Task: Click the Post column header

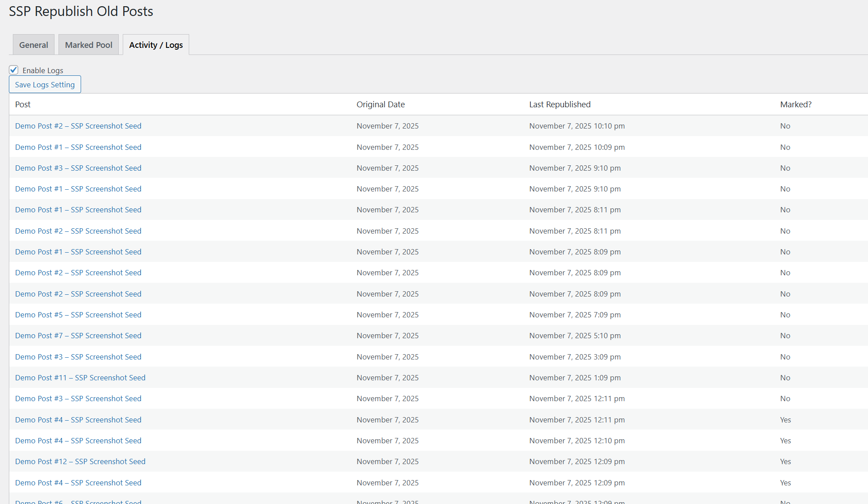Action: tap(23, 105)
